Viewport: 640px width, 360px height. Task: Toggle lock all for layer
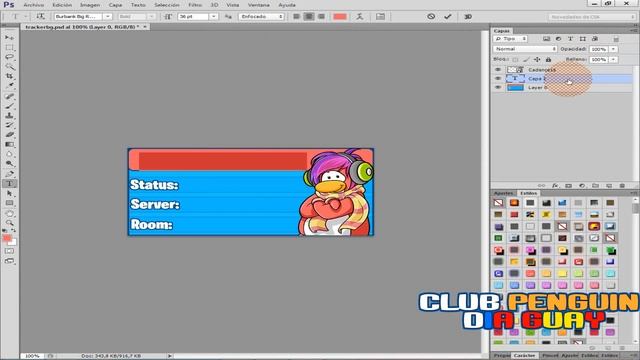tap(548, 60)
